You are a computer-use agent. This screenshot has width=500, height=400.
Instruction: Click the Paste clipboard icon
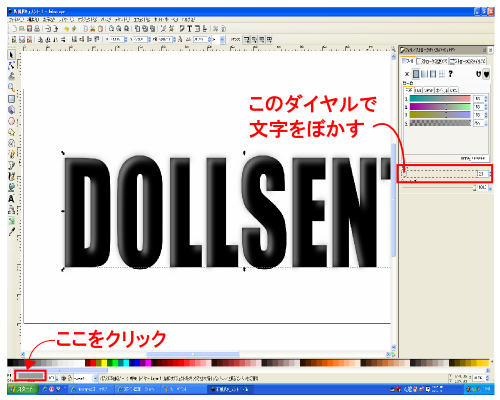100,29
